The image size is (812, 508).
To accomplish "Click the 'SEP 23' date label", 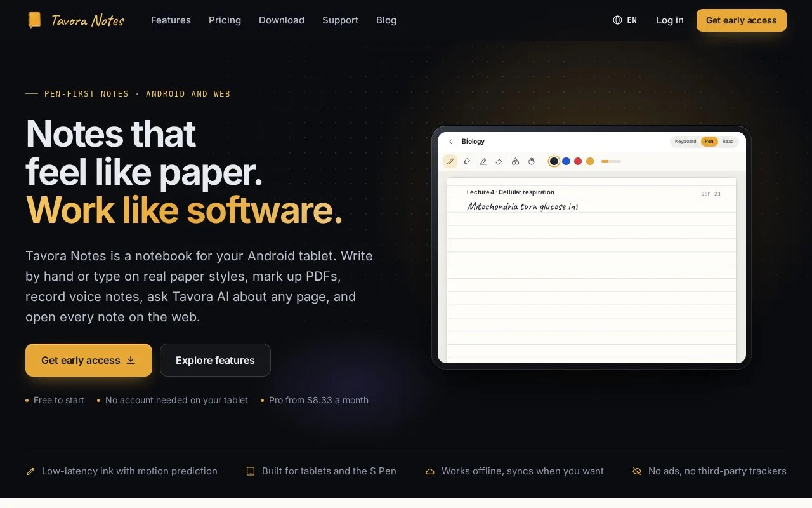I will (x=711, y=194).
